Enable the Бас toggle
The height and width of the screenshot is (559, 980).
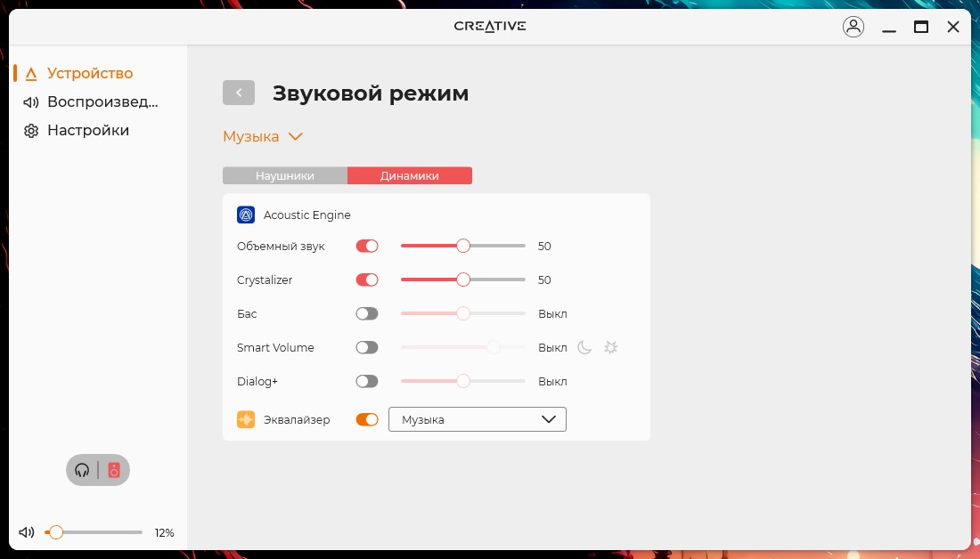coord(367,313)
